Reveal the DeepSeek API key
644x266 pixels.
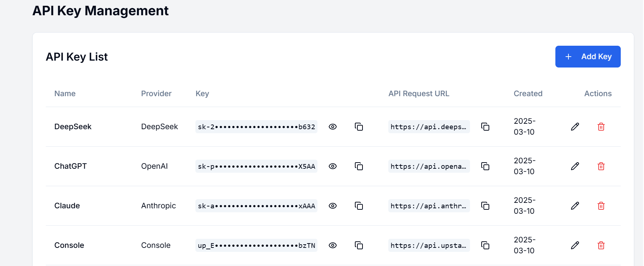333,127
